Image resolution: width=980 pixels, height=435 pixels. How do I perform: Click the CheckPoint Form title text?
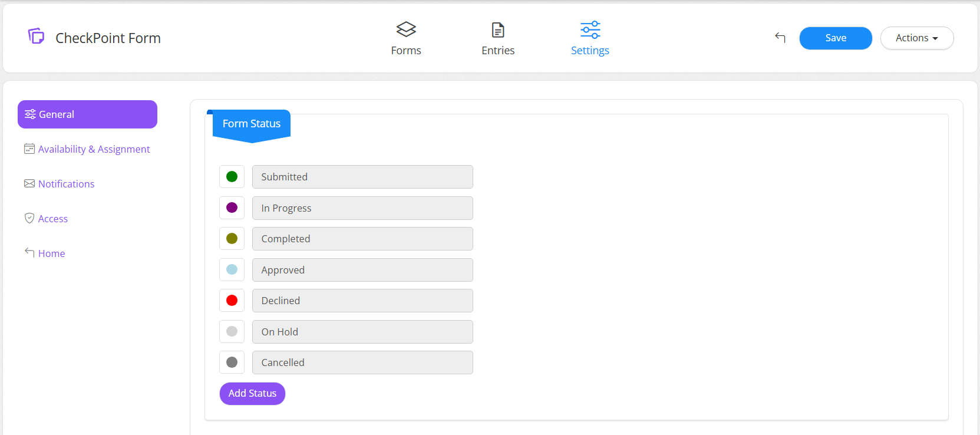click(x=108, y=38)
